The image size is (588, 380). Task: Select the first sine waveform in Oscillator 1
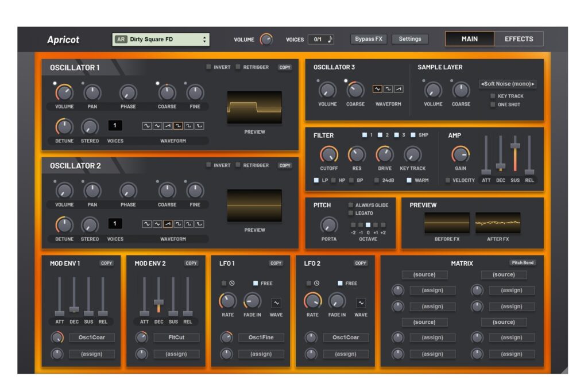pos(147,126)
